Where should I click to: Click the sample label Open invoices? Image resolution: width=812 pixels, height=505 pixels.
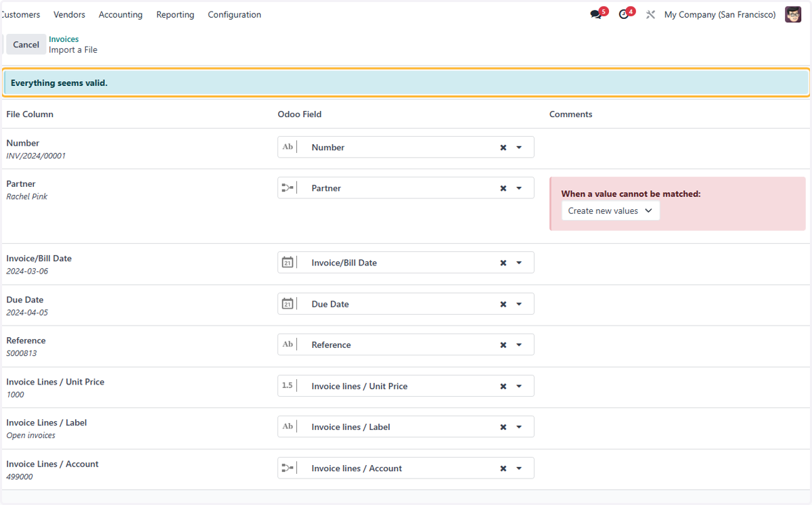[x=30, y=435]
